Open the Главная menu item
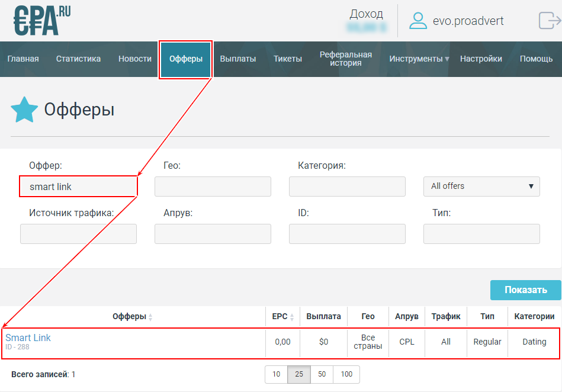 (x=23, y=59)
